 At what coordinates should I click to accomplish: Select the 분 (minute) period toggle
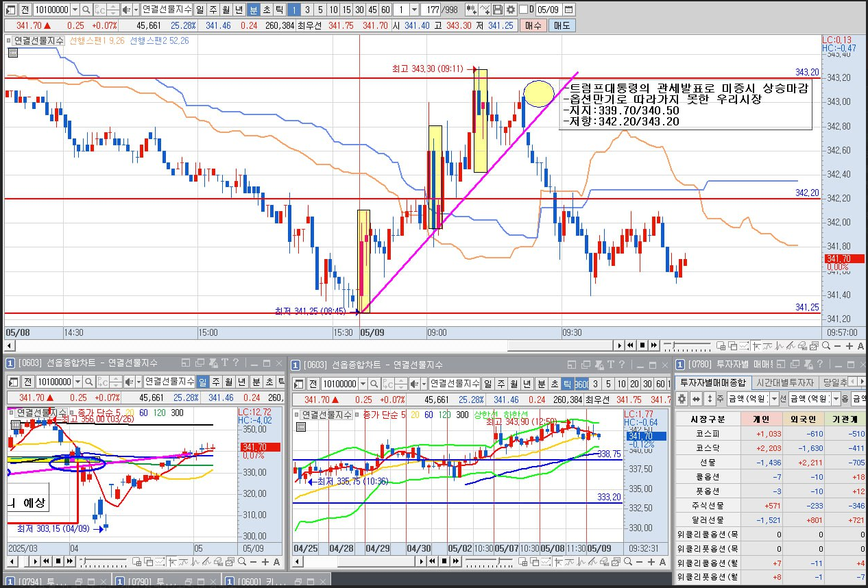click(x=254, y=10)
